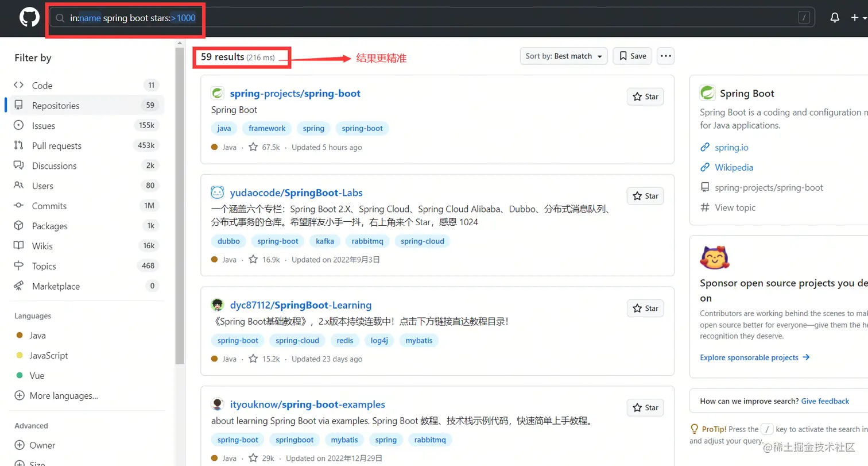868x466 pixels.
Task: Star the spring-projects/spring-boot repository
Action: point(645,97)
